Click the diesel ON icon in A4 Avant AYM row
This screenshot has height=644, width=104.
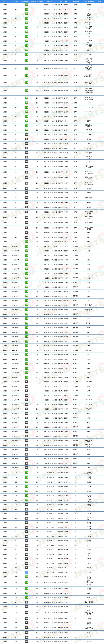point(26,436)
